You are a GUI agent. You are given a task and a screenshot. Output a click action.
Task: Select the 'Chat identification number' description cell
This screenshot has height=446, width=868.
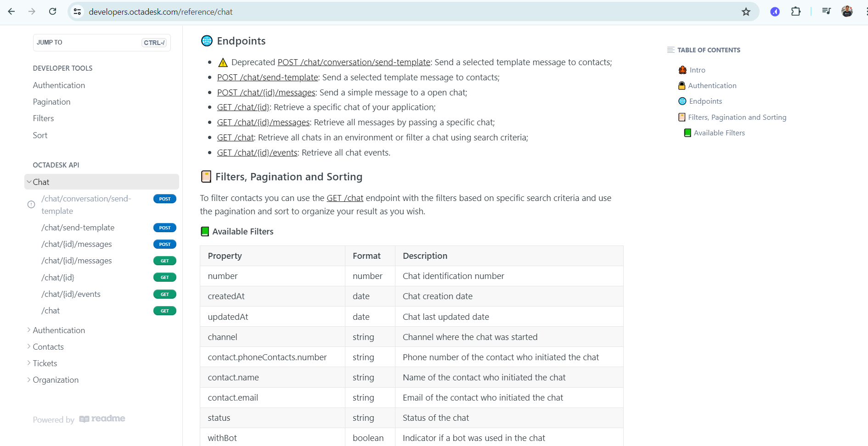(509, 276)
